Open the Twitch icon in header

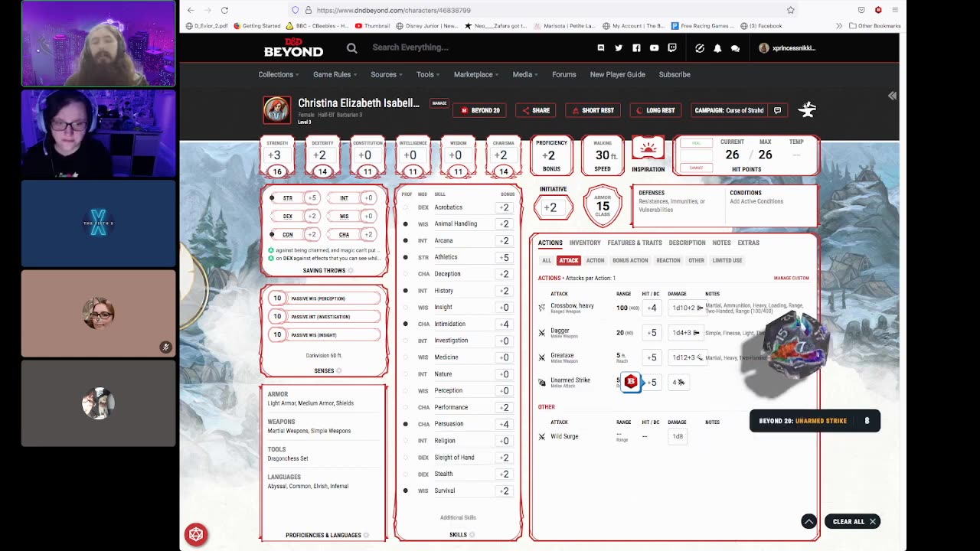[672, 47]
